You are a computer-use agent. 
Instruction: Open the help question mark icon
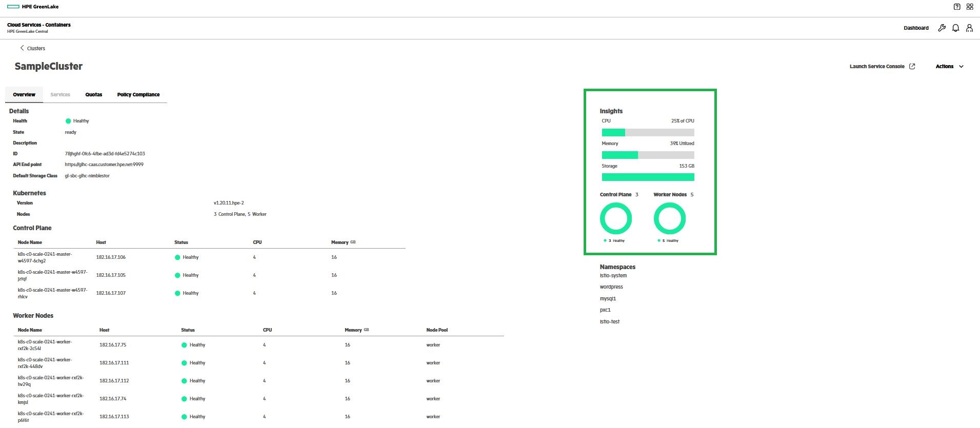(957, 7)
